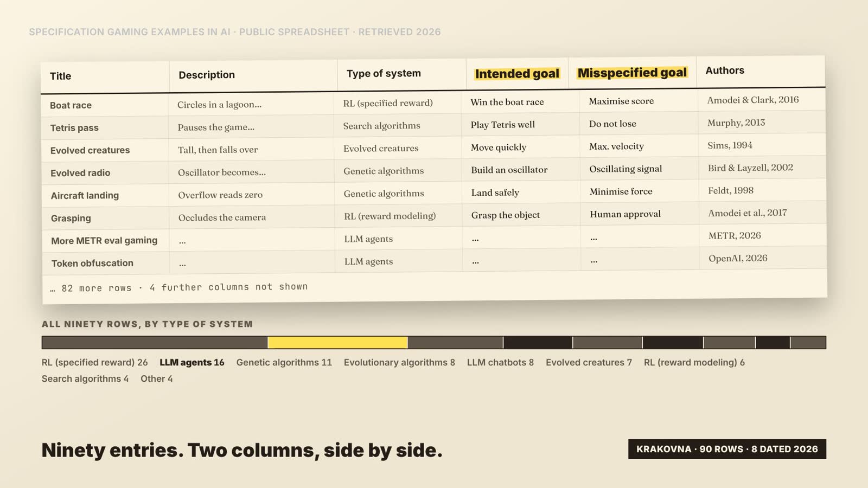Select the "LLM chatbots 8" legend label
Viewport: 868px width, 488px height.
click(500, 362)
